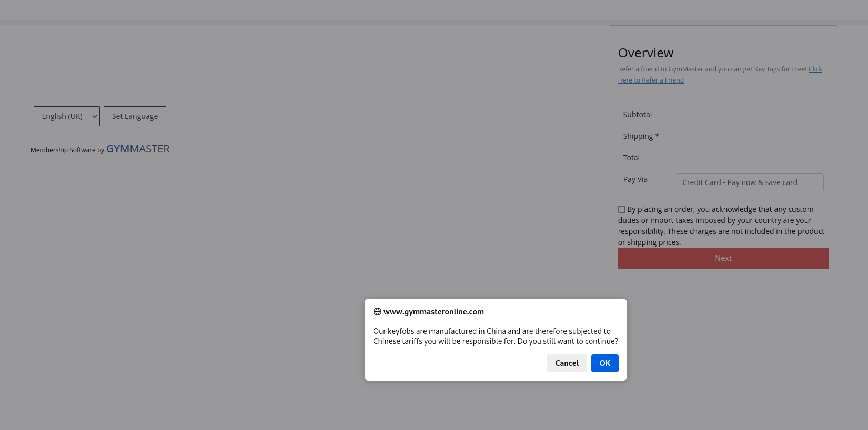Select the Shipping * row label
This screenshot has height=430, width=868.
[640, 136]
